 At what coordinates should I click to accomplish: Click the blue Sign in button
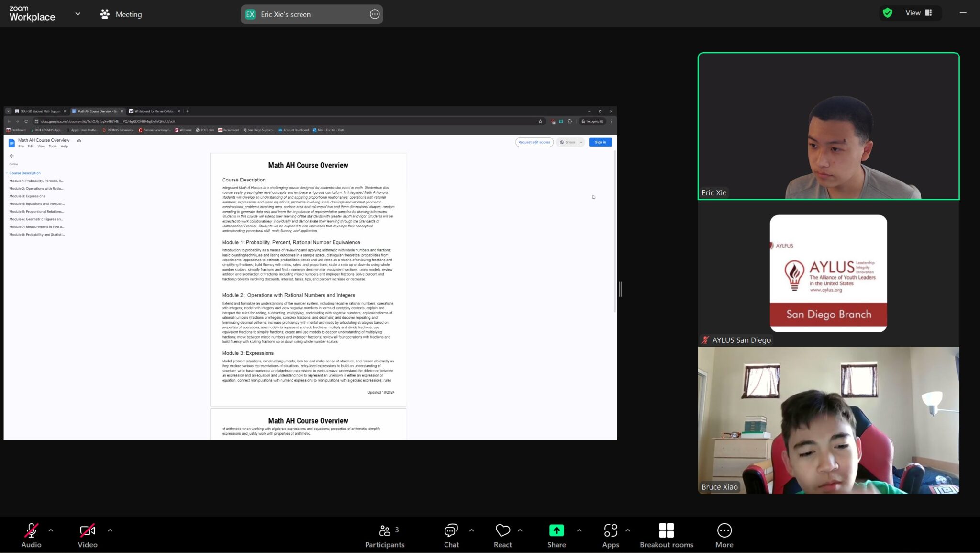click(x=600, y=142)
